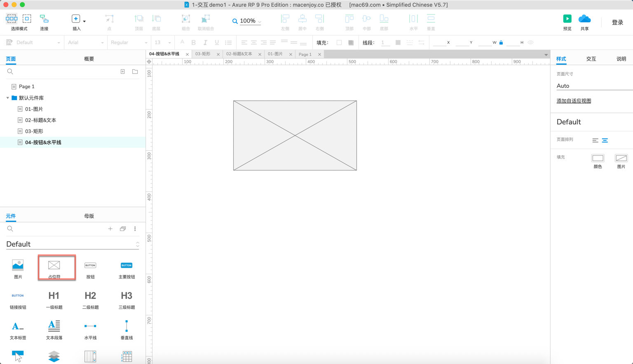Click the add page icon

123,72
